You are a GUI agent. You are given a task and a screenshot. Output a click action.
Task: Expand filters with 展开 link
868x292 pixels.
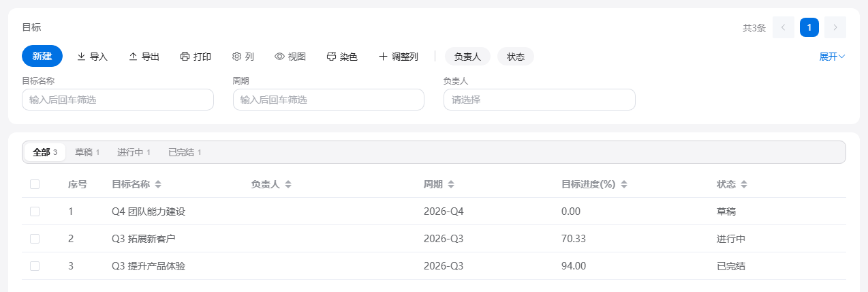point(832,57)
